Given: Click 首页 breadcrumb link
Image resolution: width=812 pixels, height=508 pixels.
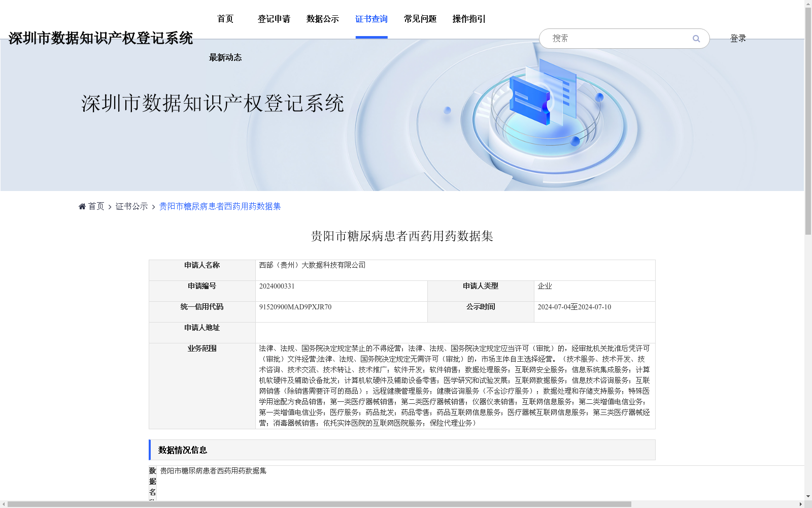Looking at the screenshot, I should (x=96, y=206).
